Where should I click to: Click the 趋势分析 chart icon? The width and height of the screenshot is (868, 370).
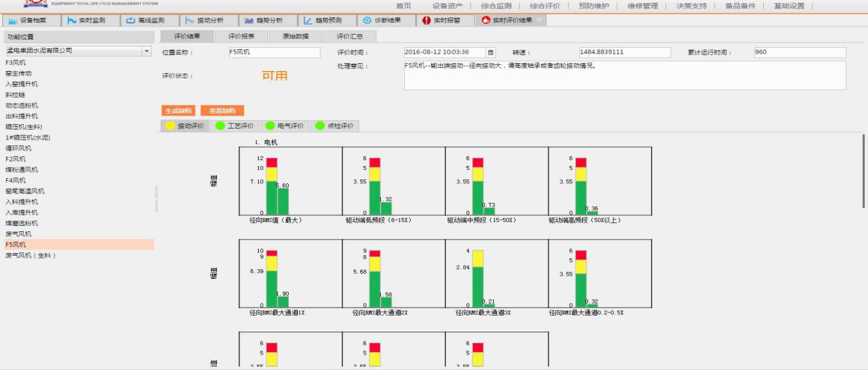pos(250,21)
